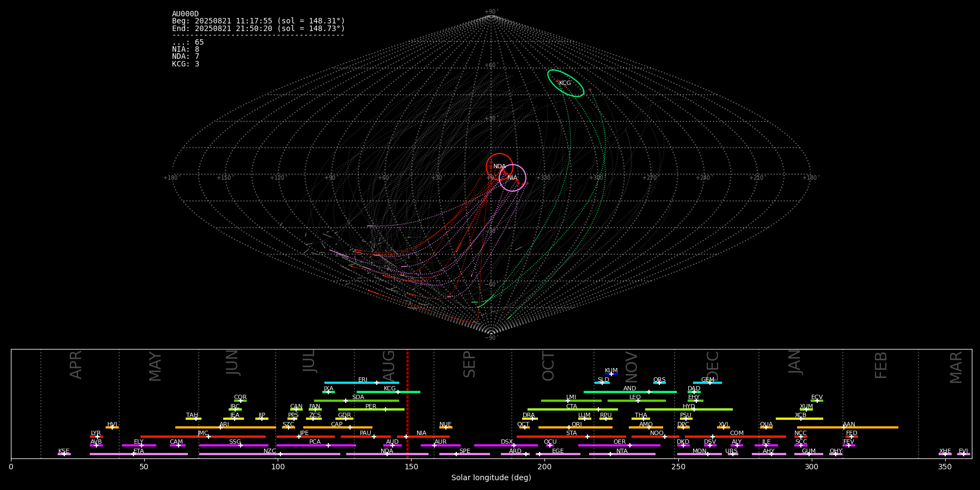The width and height of the screenshot is (980, 490).
Task: Select the HYD shower bar
Action: (x=689, y=409)
